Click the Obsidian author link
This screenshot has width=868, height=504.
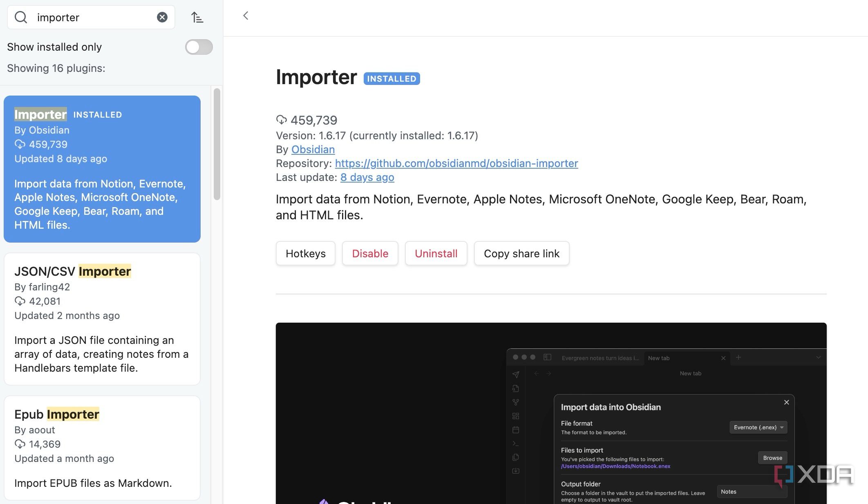pos(313,149)
